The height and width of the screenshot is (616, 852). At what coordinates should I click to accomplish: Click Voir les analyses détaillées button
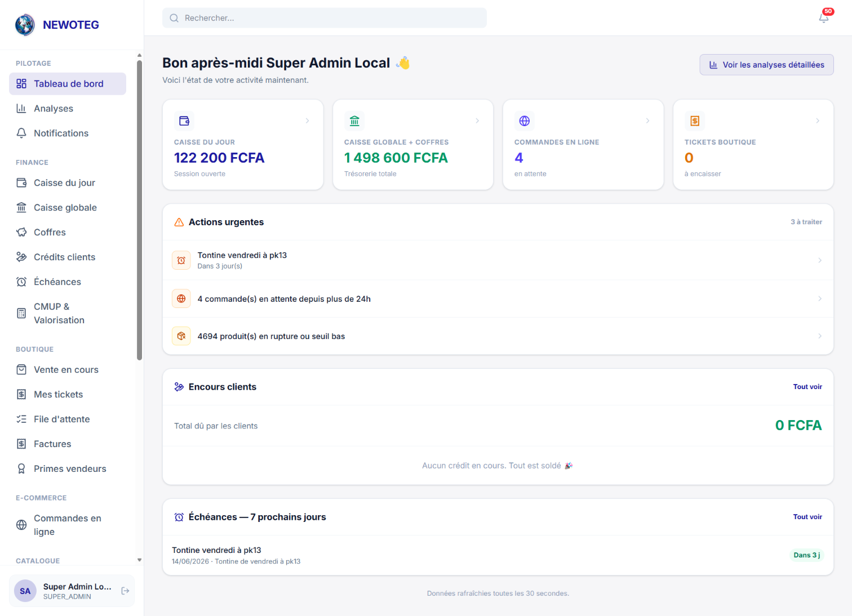coord(766,65)
